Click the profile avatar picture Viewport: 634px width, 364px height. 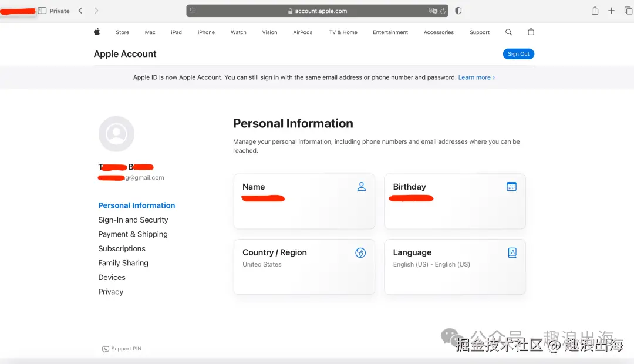116,134
